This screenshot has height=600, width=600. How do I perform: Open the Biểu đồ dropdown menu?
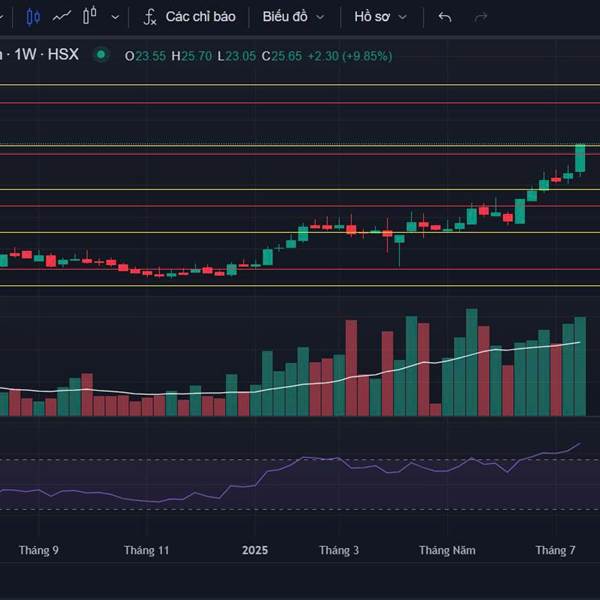point(293,17)
